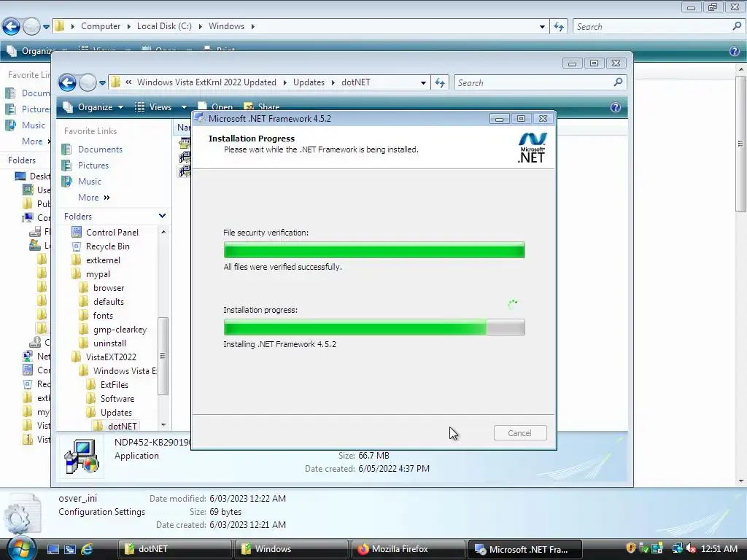Switch to Microsoft .NET Framework taskbar button

[x=525, y=549]
